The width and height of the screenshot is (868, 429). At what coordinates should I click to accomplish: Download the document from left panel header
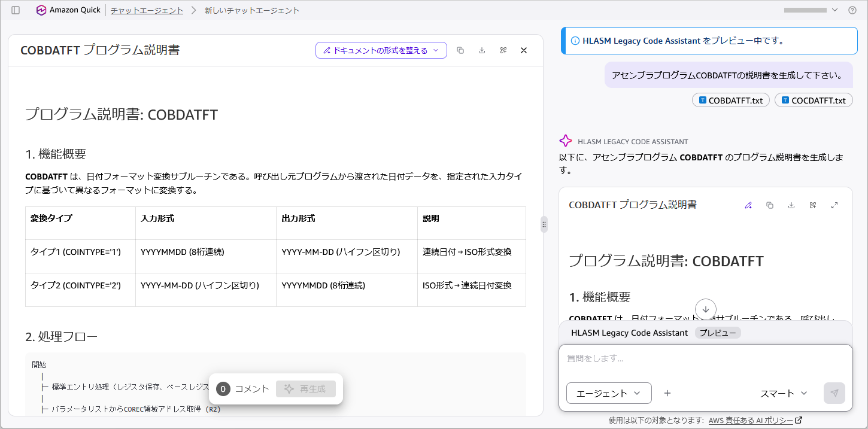[482, 50]
